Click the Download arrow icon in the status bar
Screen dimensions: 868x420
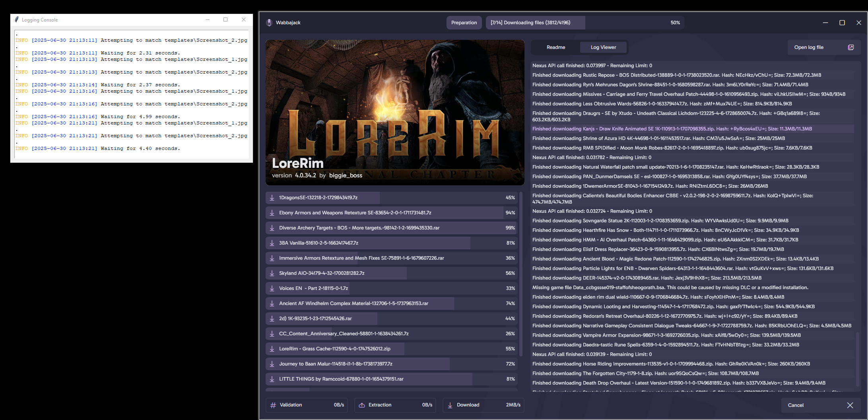tap(450, 405)
